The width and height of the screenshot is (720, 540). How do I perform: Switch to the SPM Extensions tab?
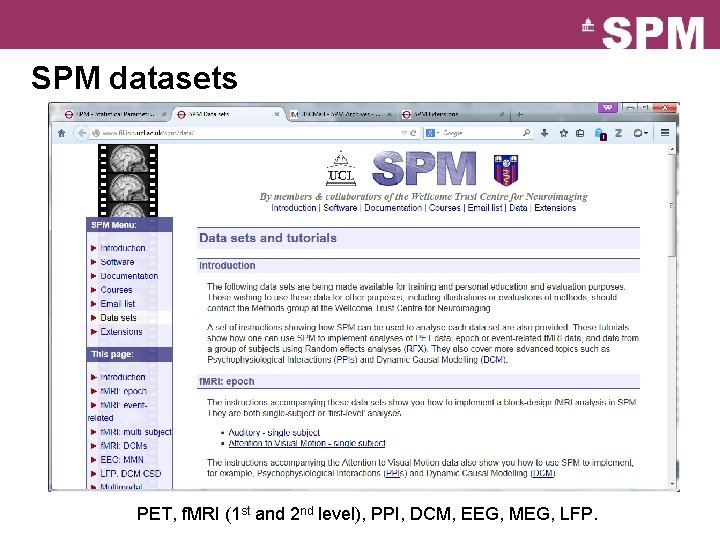[x=452, y=114]
